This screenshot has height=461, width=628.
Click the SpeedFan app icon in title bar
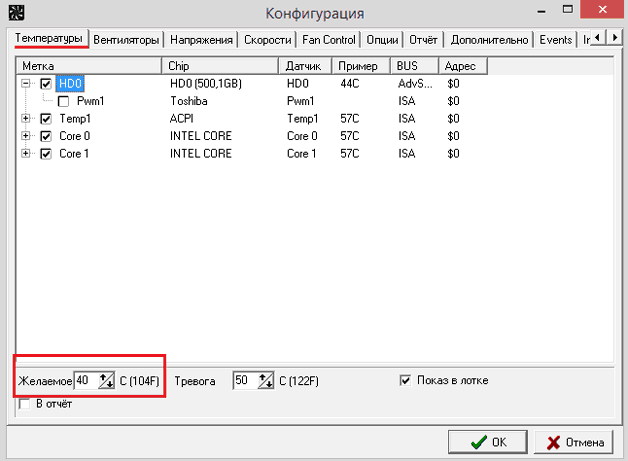point(16,12)
